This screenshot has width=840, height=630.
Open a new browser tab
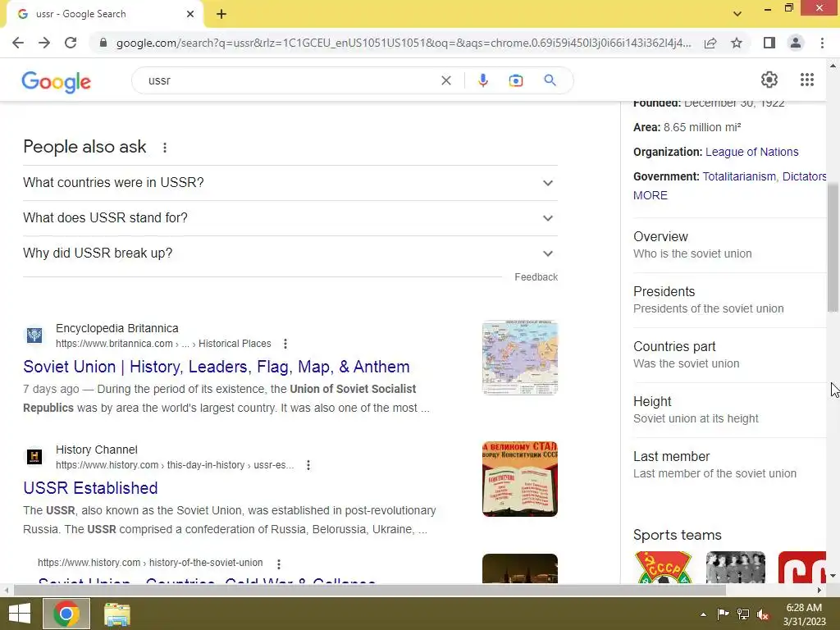221,14
